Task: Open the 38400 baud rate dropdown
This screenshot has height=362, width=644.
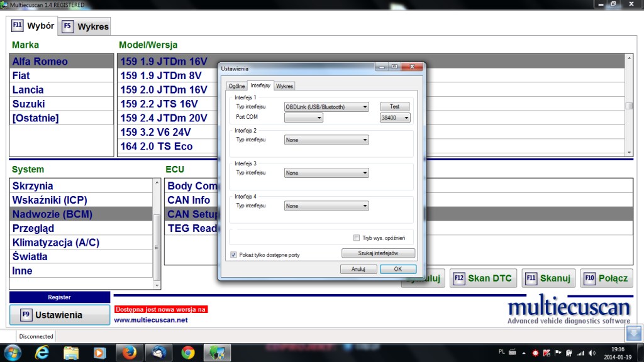Action: point(395,118)
